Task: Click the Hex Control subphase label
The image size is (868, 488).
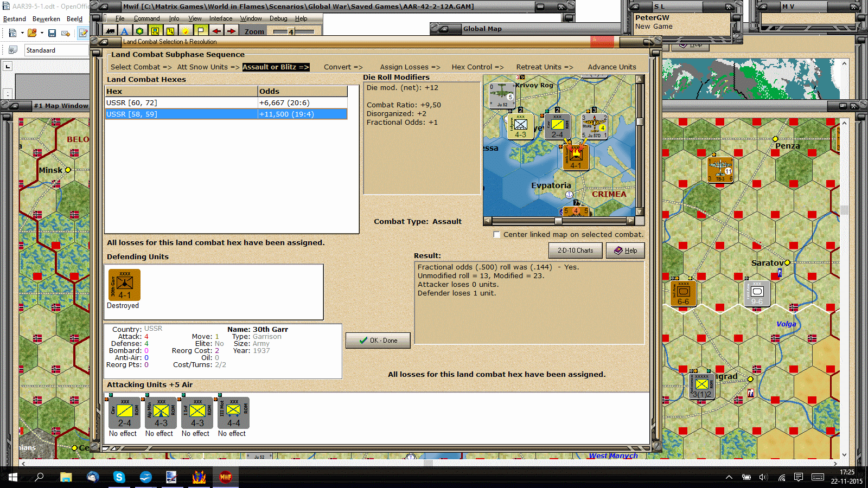Action: click(478, 67)
